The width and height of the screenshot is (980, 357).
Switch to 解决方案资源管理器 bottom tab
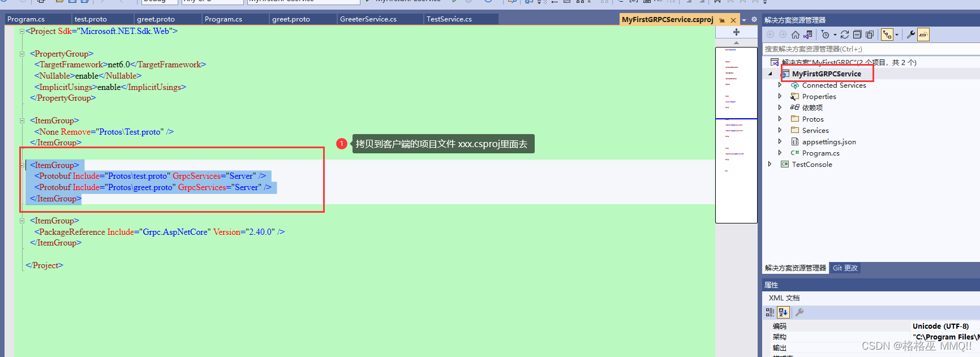(795, 268)
